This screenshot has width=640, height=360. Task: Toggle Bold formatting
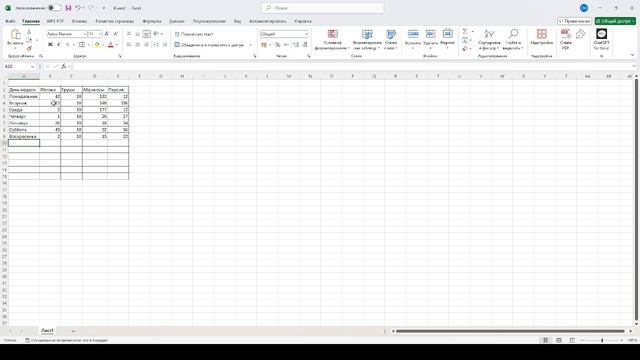tap(50, 44)
